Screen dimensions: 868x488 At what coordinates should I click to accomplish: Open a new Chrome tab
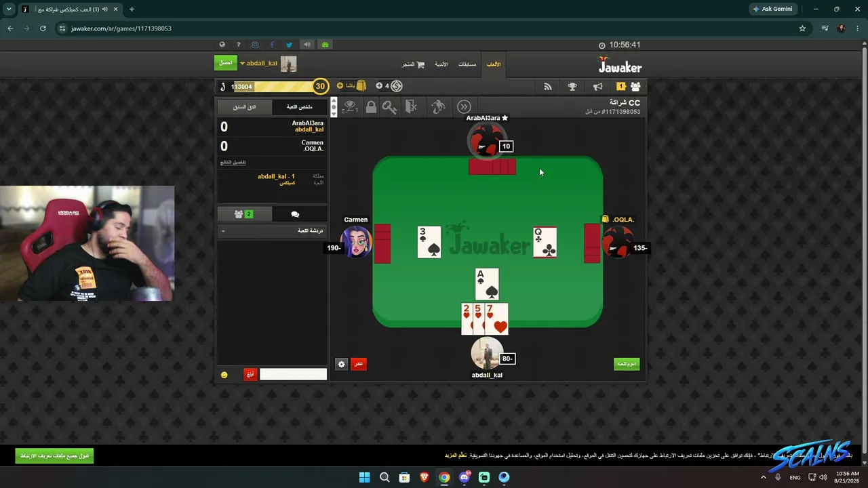[132, 9]
